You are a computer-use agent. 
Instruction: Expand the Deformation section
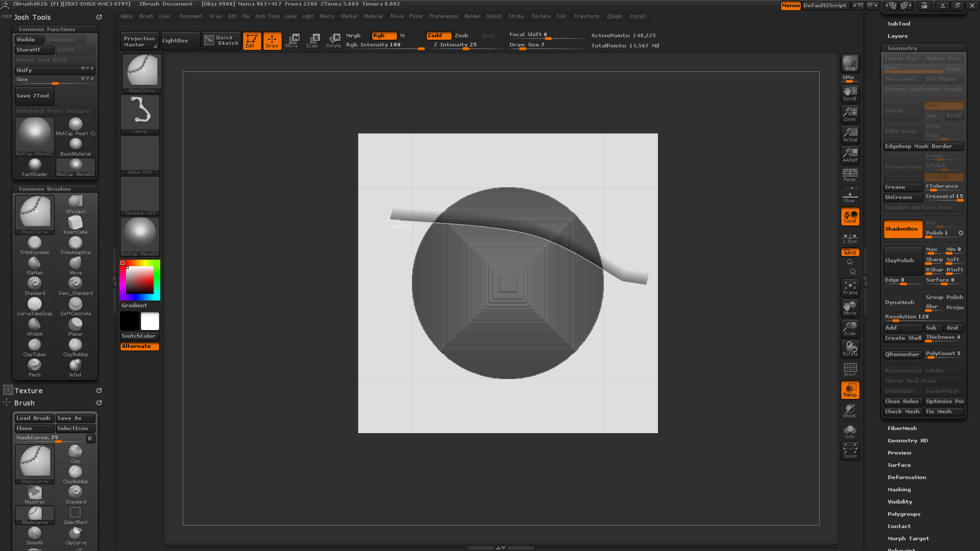[x=906, y=477]
